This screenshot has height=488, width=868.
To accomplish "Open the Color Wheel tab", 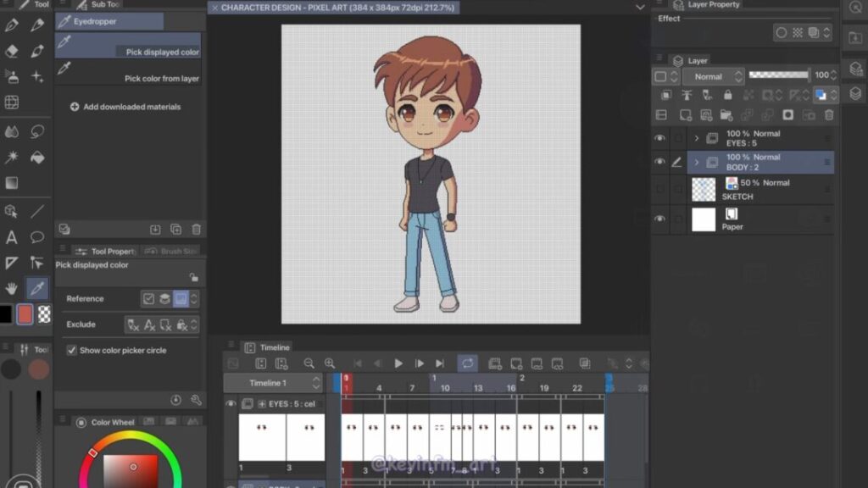I will click(x=112, y=422).
